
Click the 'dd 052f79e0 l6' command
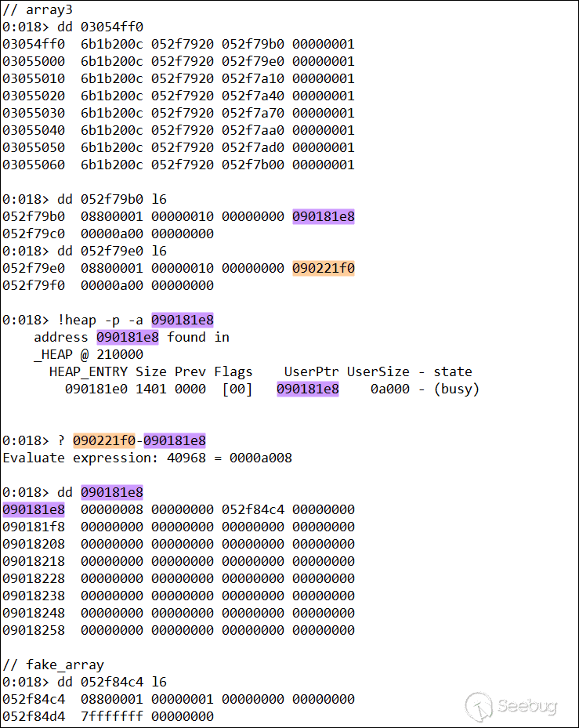112,252
